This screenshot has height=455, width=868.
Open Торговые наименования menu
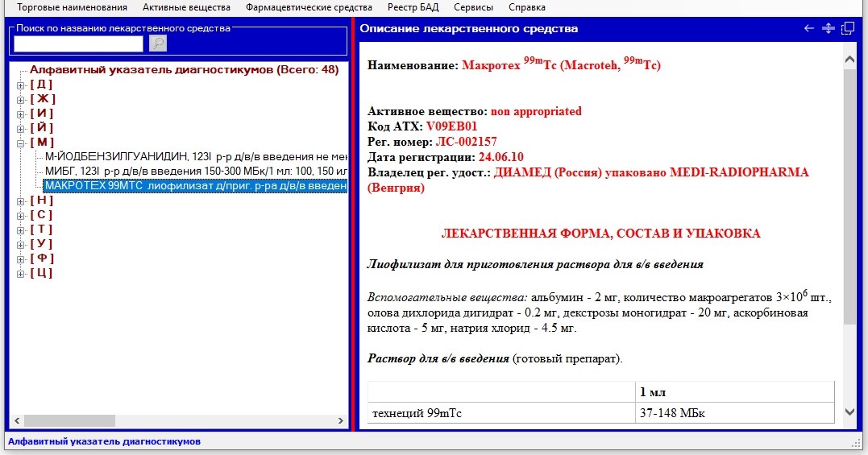[x=72, y=7]
